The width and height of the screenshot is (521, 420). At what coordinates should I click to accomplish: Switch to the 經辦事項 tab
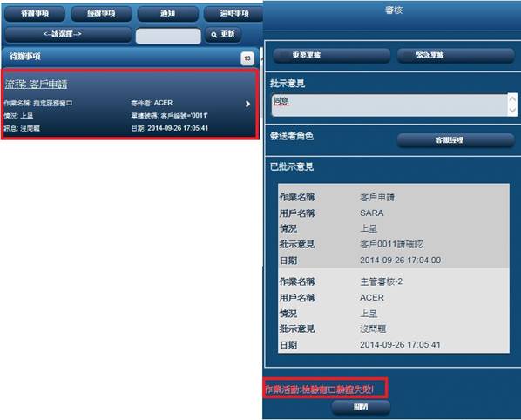pyautogui.click(x=101, y=14)
